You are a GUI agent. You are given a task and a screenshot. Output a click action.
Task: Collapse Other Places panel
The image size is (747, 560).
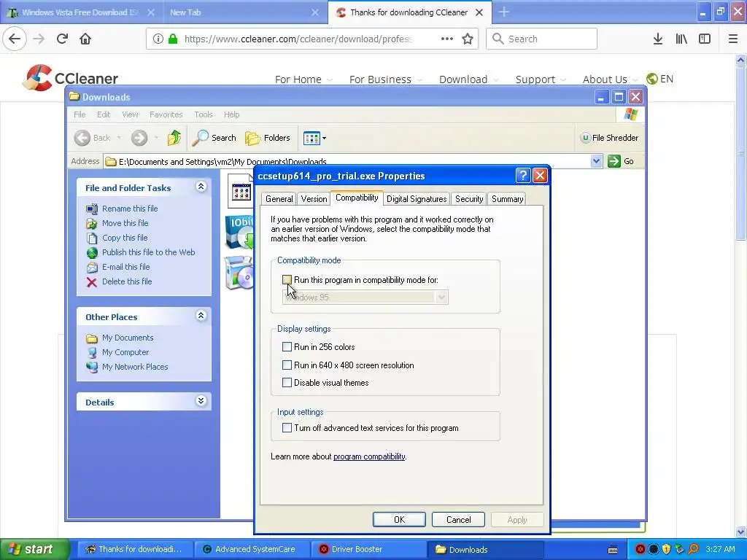(201, 315)
